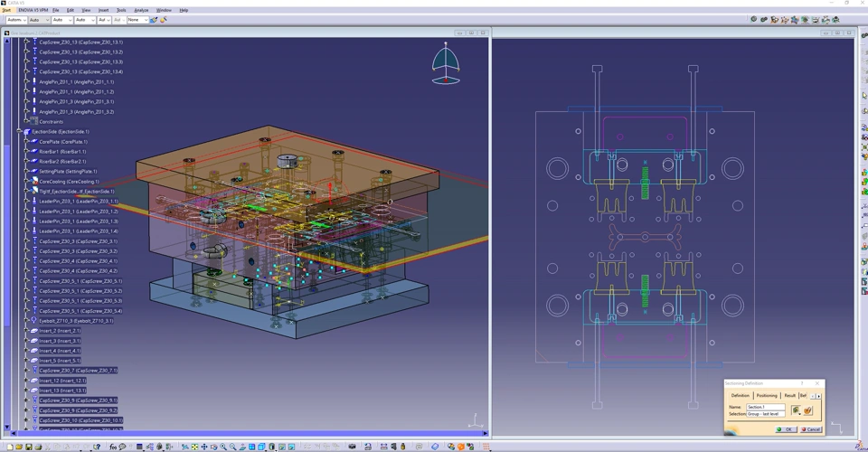
Task: Click the Hide/Show icon in bottom toolbar
Action: (x=282, y=447)
